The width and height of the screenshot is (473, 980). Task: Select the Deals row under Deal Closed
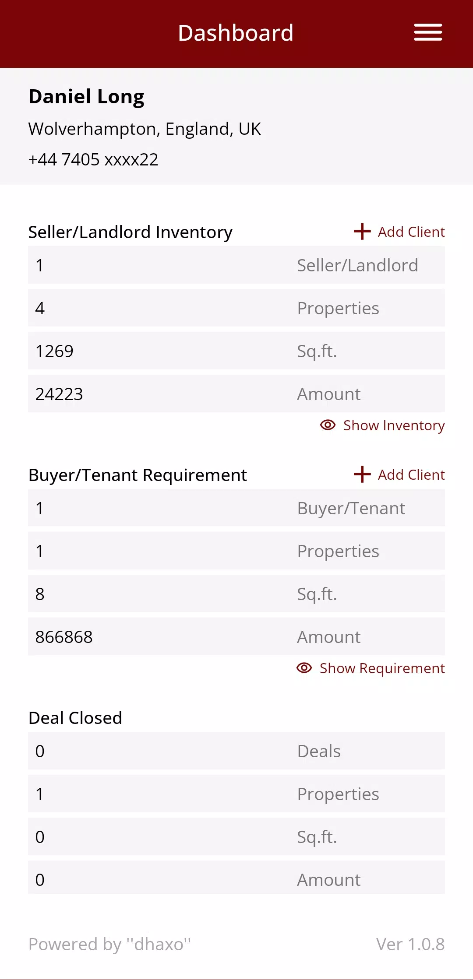coord(236,751)
